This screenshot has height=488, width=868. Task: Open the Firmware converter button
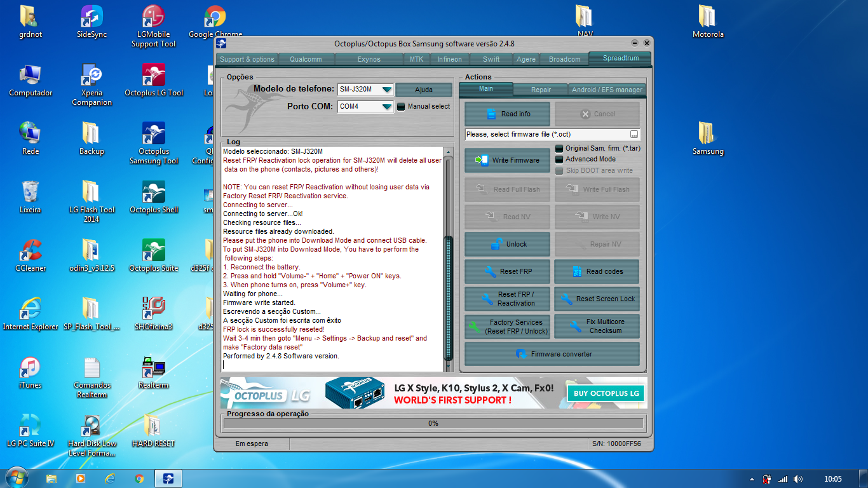tap(552, 354)
